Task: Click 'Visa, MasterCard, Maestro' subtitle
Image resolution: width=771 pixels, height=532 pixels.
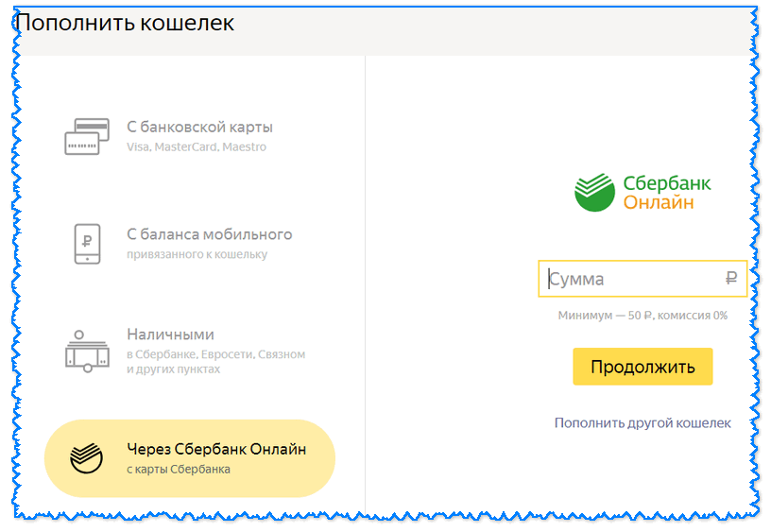Action: pos(197,147)
